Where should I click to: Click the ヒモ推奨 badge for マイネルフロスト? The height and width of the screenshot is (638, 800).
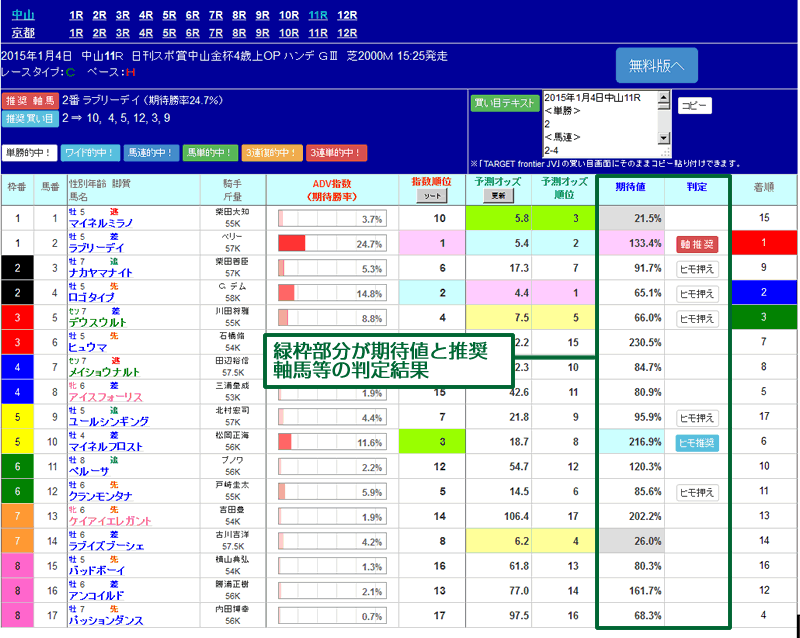tap(697, 443)
